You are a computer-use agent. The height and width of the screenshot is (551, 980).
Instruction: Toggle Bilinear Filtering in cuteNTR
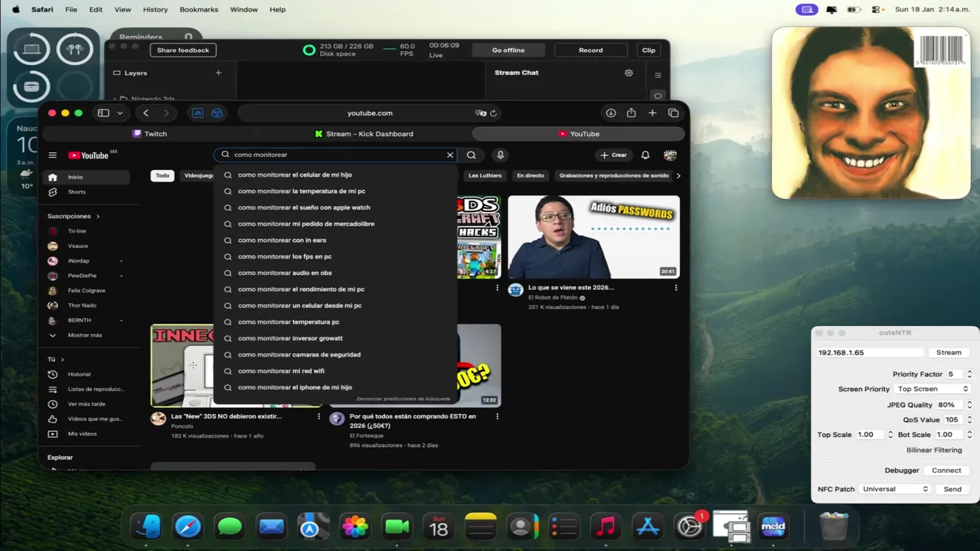click(x=934, y=450)
